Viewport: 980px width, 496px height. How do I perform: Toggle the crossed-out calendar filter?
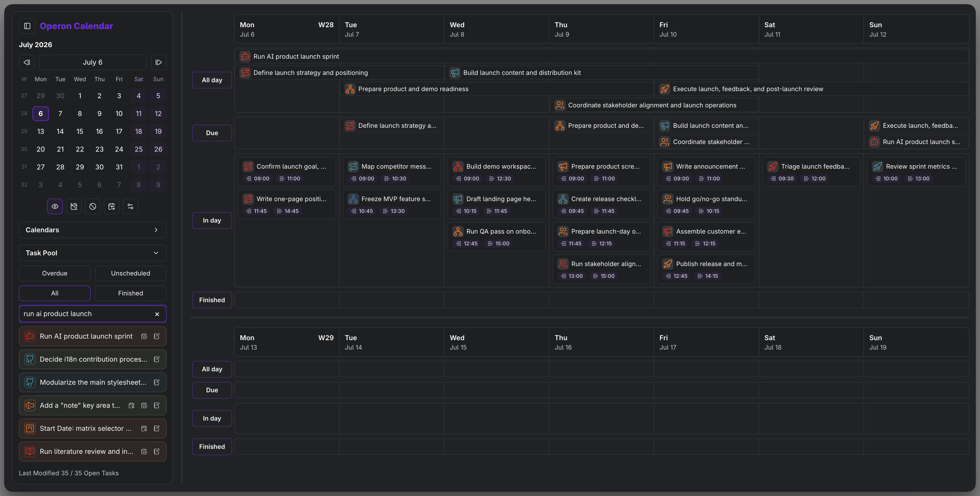point(74,206)
